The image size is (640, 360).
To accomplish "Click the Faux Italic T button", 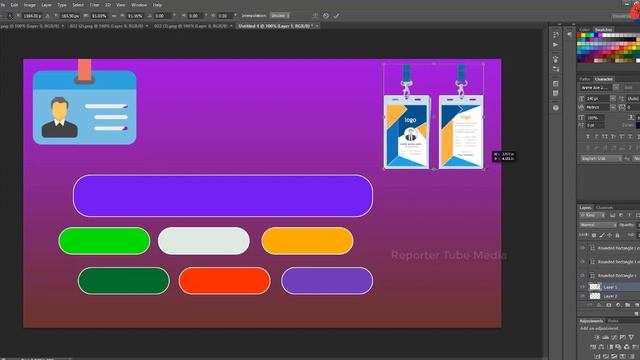I will click(x=596, y=137).
